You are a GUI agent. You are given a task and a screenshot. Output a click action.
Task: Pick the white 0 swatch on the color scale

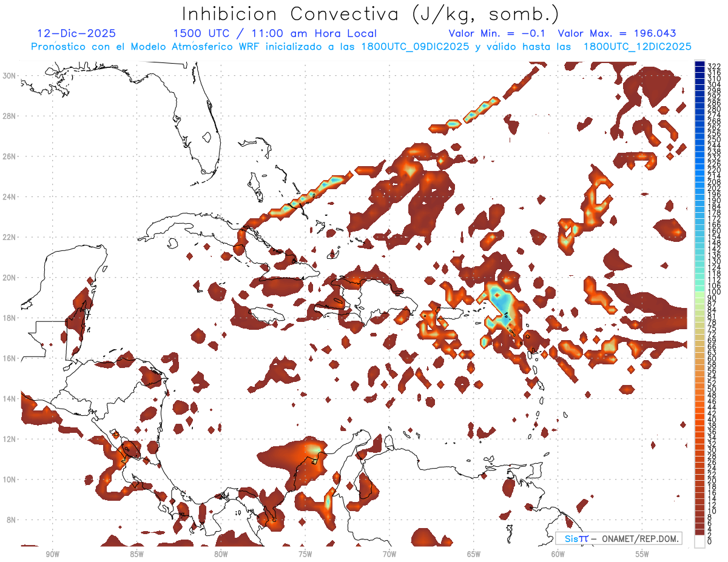tap(699, 541)
